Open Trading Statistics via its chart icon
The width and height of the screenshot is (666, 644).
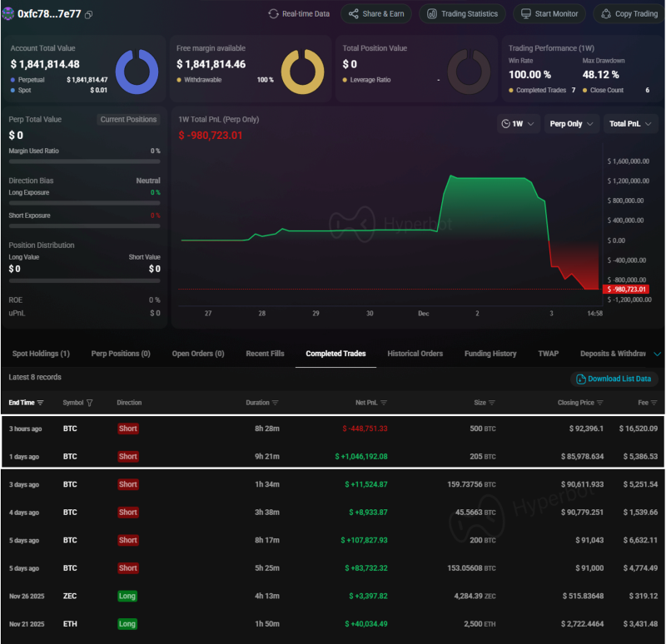(431, 13)
